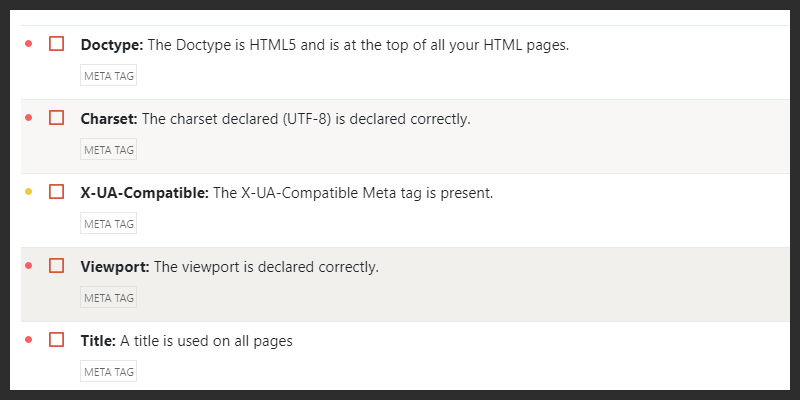Click the bold Doctype heading text
Screen dimensions: 800x400
click(x=112, y=45)
